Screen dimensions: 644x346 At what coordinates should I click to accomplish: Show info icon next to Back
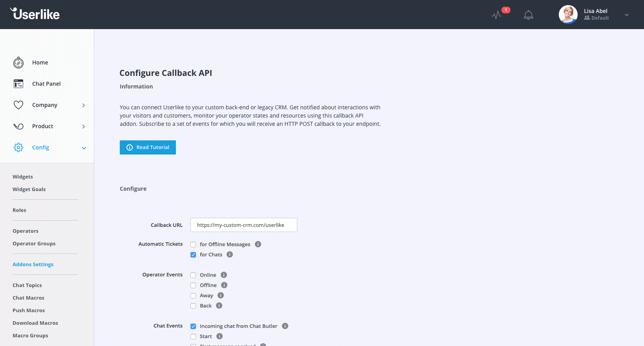[x=219, y=306]
